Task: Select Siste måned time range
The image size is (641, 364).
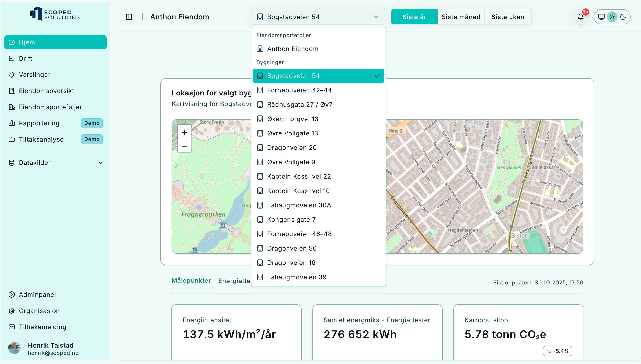Action: pos(461,17)
